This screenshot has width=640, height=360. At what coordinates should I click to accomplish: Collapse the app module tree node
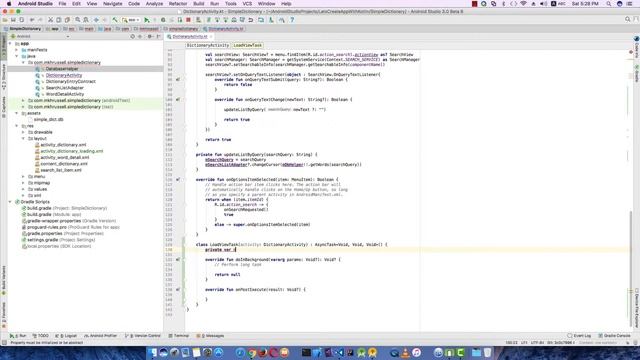point(10,43)
